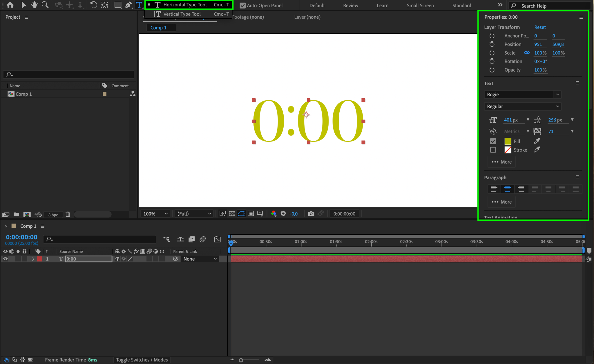
Task: Expand the workspace overflow chevrons
Action: point(500,5)
